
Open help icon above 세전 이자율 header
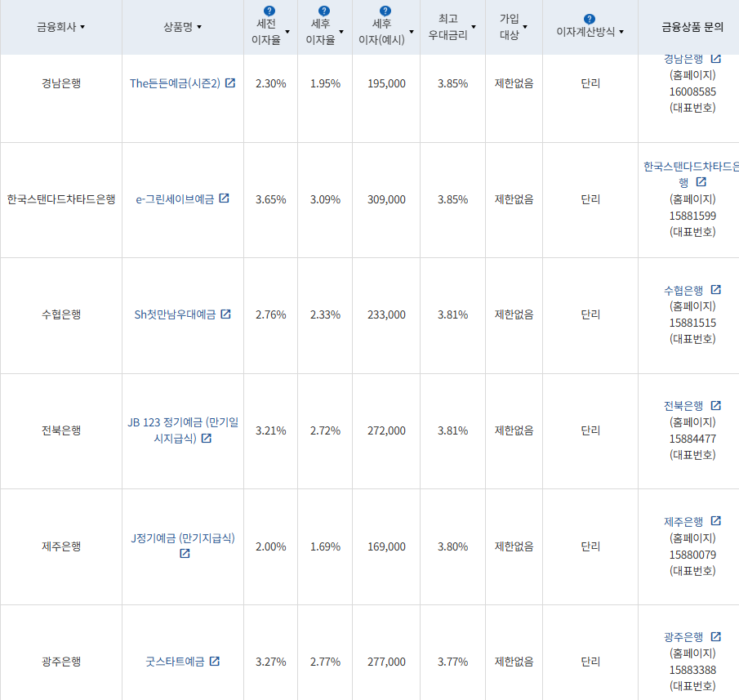tap(269, 11)
